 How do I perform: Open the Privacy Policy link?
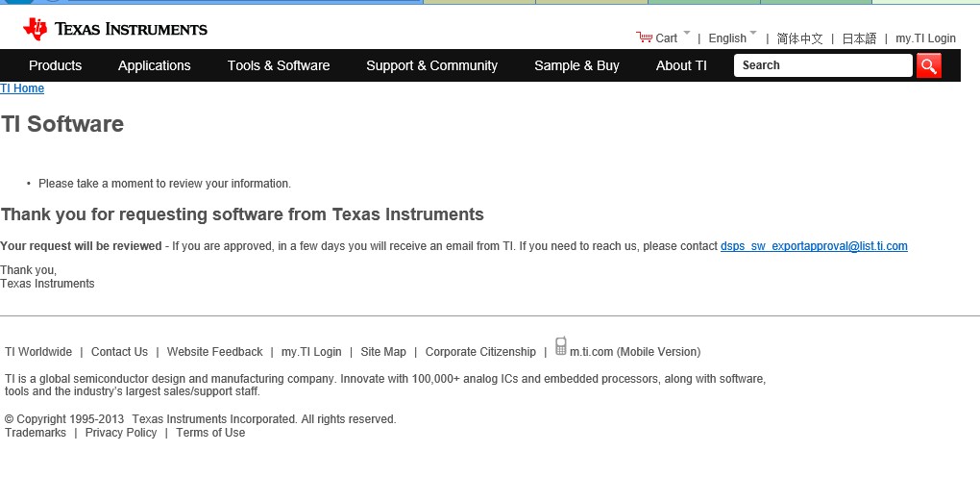[x=121, y=433]
